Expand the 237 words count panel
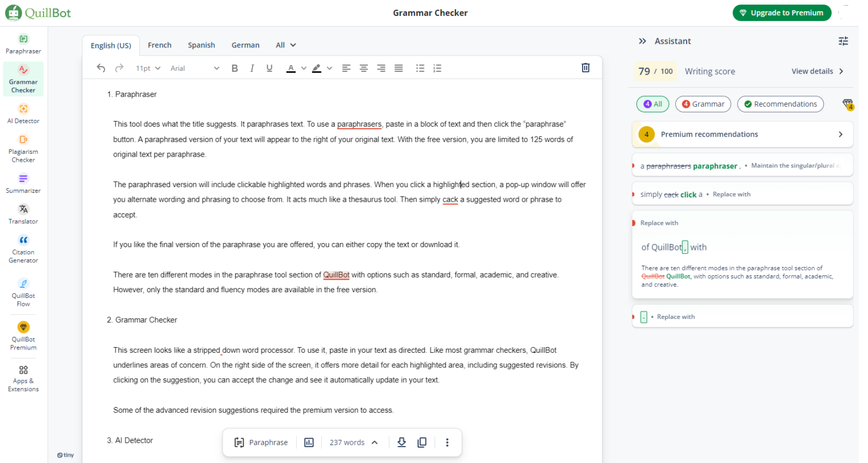 354,443
